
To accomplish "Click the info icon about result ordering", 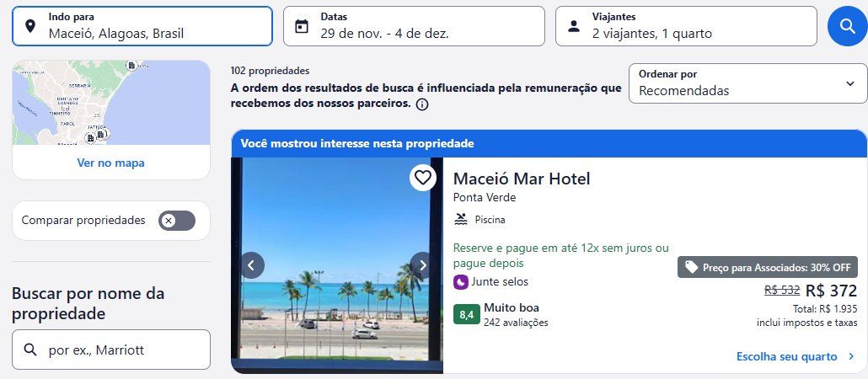I will point(422,104).
